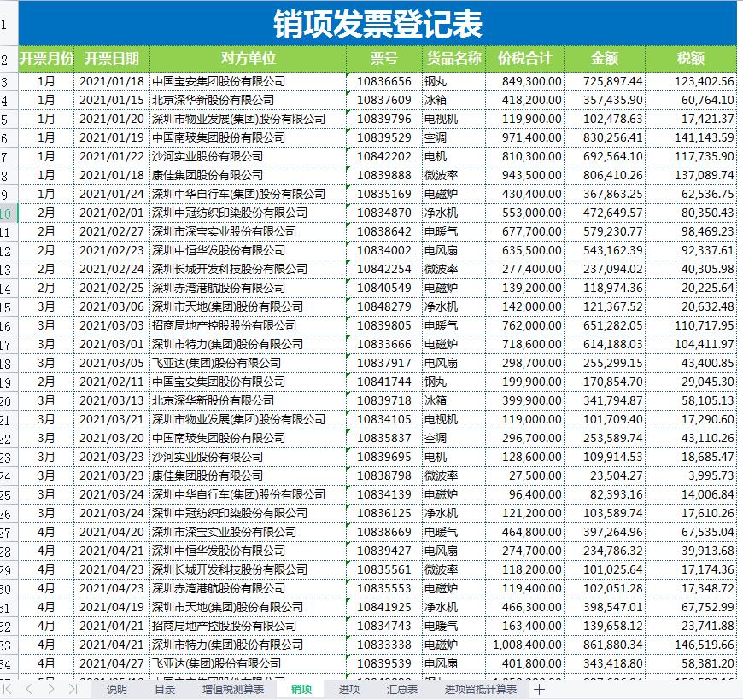The image size is (743, 700).
Task: Jump to the first sheet navigation arrow
Action: coord(6,689)
